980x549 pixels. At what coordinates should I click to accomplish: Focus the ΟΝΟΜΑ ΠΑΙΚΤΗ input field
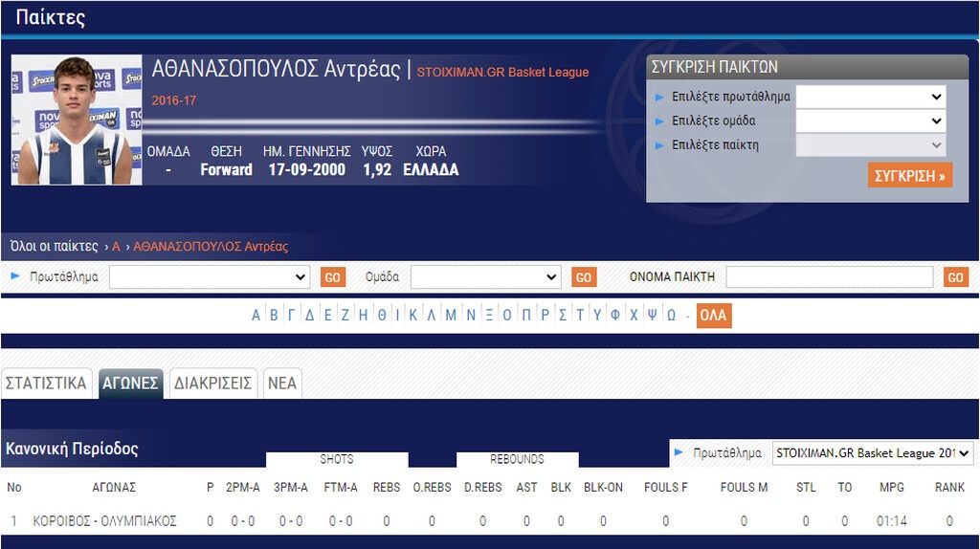(x=830, y=277)
